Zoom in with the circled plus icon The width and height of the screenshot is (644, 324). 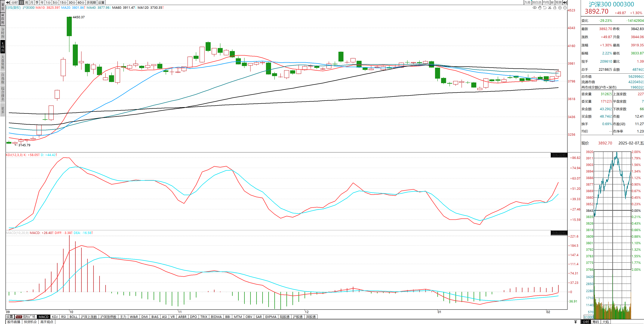[560, 8]
